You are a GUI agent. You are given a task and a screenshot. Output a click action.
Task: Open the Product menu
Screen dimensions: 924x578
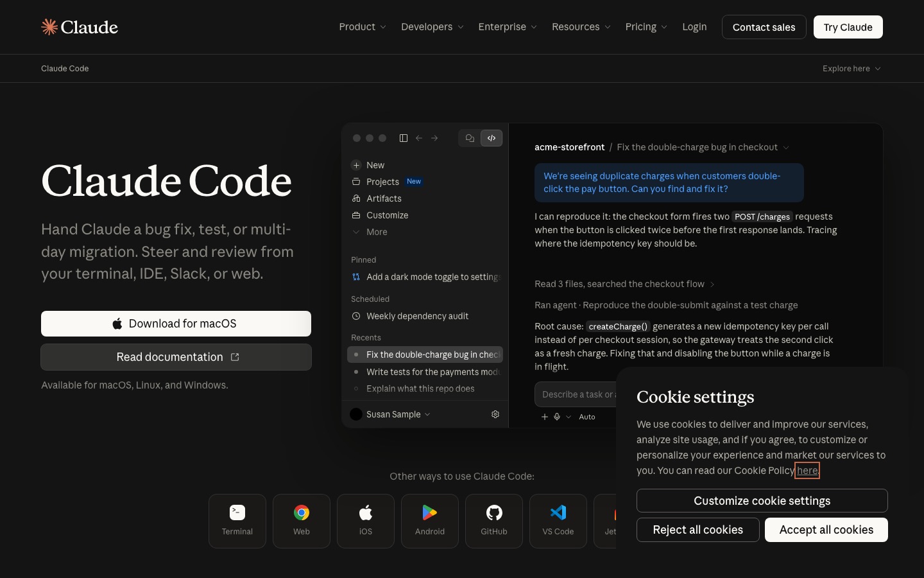tap(363, 27)
